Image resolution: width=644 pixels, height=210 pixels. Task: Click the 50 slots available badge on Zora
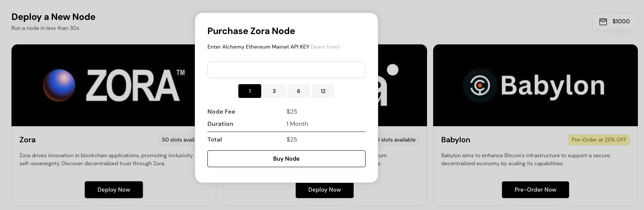point(177,140)
